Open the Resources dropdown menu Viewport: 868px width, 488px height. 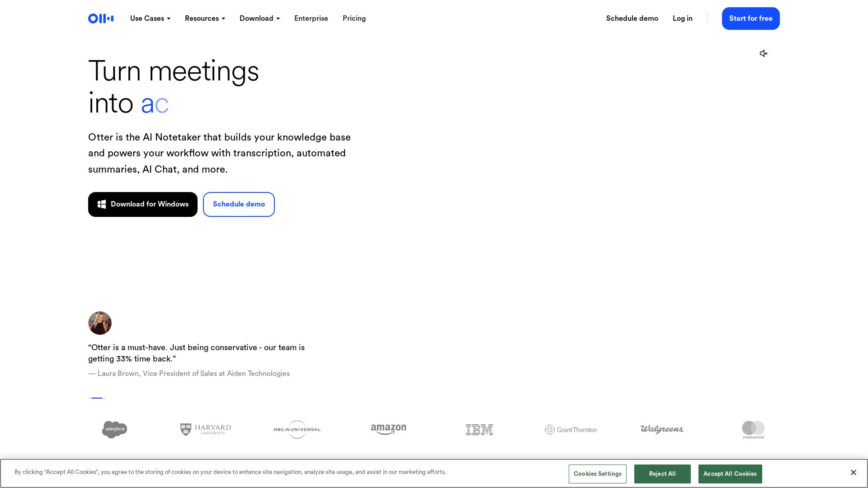(205, 19)
